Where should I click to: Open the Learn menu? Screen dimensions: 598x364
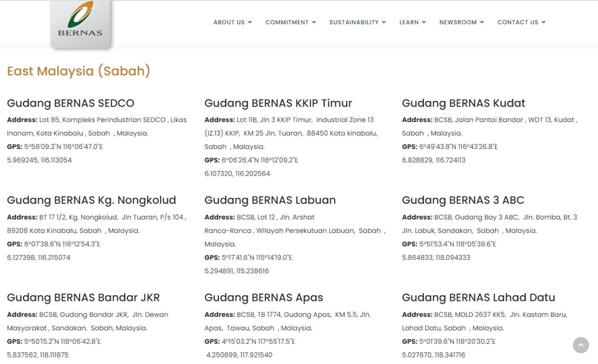(412, 22)
